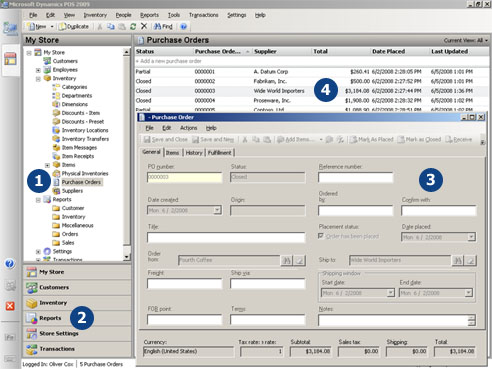Select Physical Inventories in the tree
Viewport: 492px width, 369px height.
(85, 174)
